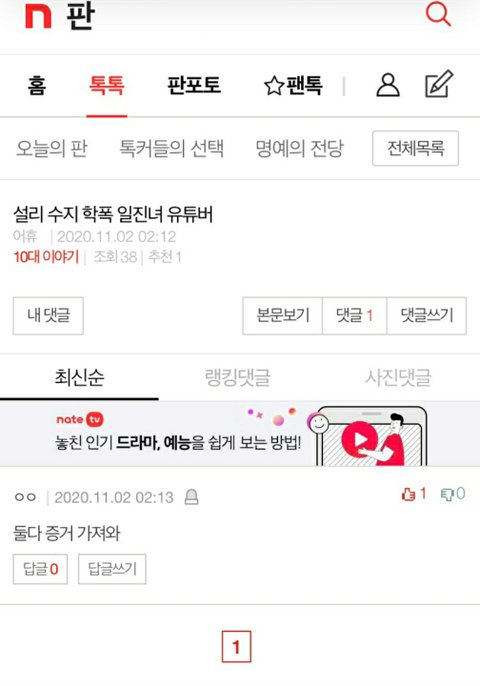
Task: Tap the 댓글쓰기 button
Action: click(427, 316)
